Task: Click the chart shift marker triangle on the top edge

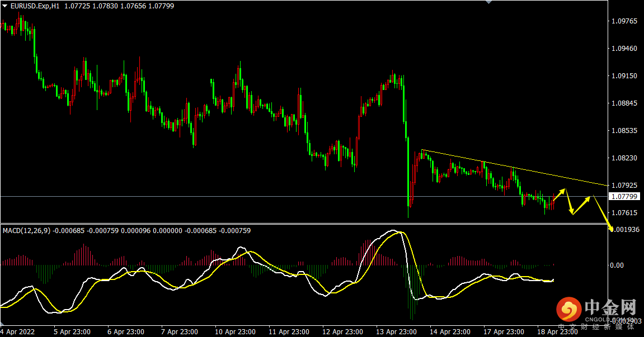Action: (488, 2)
